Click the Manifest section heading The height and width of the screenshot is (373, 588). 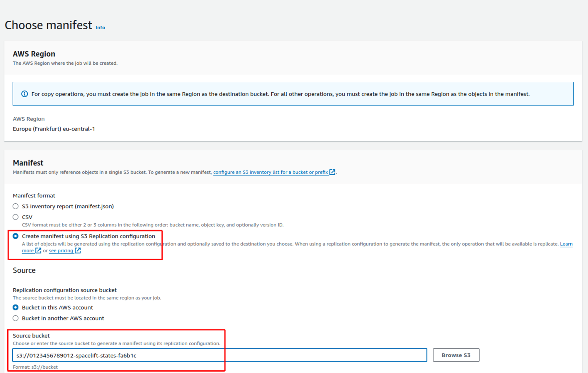(x=28, y=163)
